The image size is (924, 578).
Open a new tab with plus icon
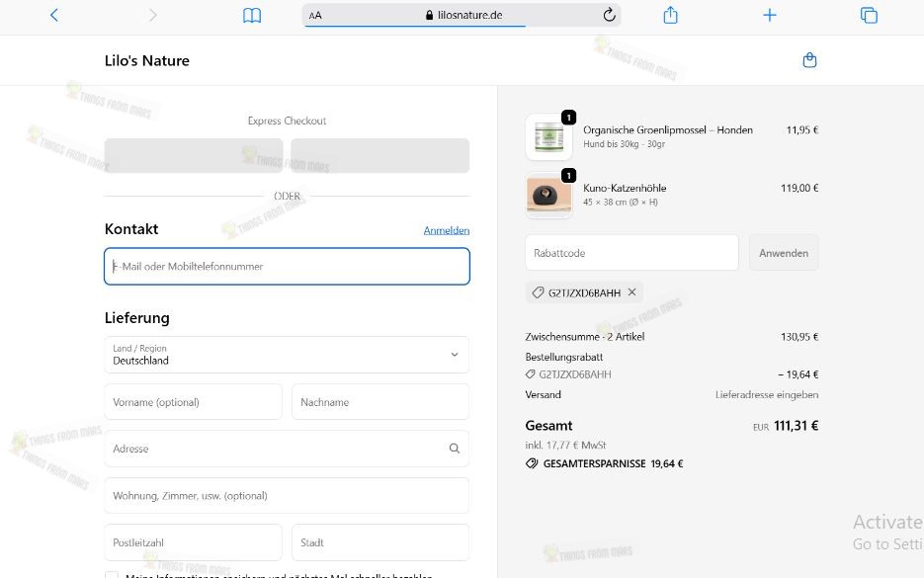pyautogui.click(x=770, y=16)
